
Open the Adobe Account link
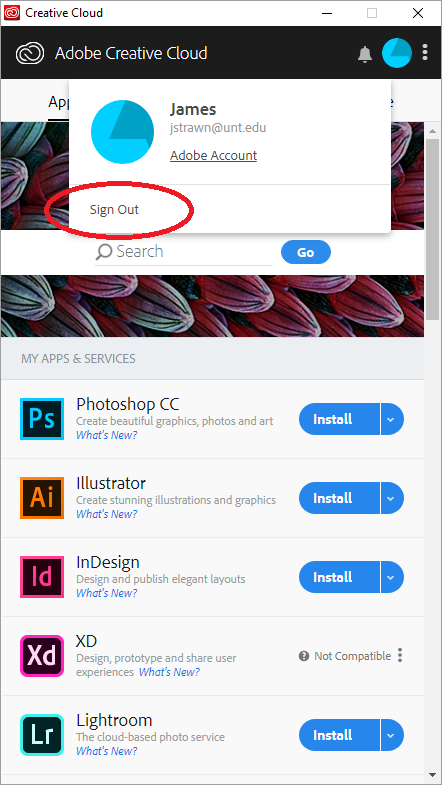(213, 156)
